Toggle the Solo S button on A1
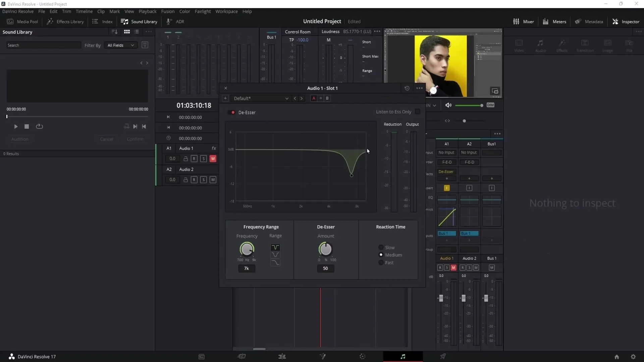This screenshot has width=644, height=362. pyautogui.click(x=204, y=158)
